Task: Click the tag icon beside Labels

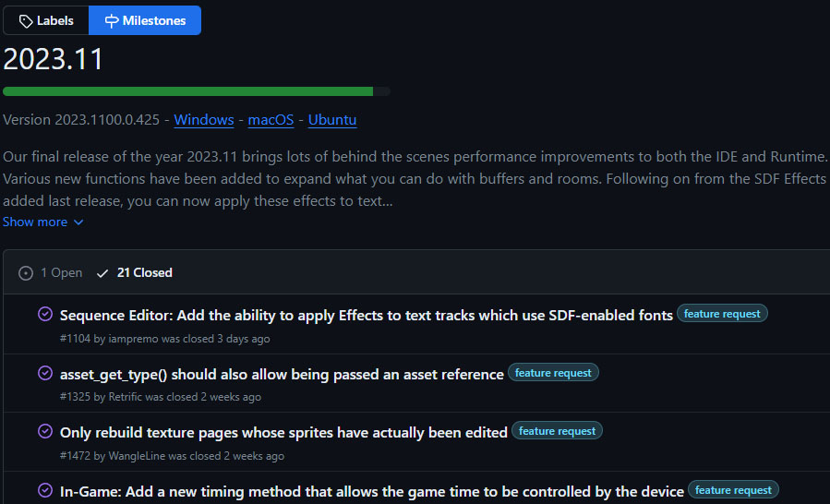Action: [26, 21]
